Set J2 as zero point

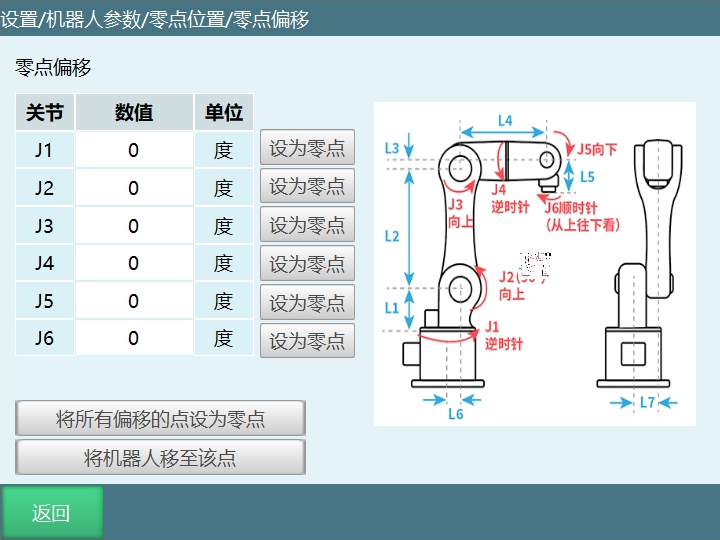pyautogui.click(x=307, y=187)
